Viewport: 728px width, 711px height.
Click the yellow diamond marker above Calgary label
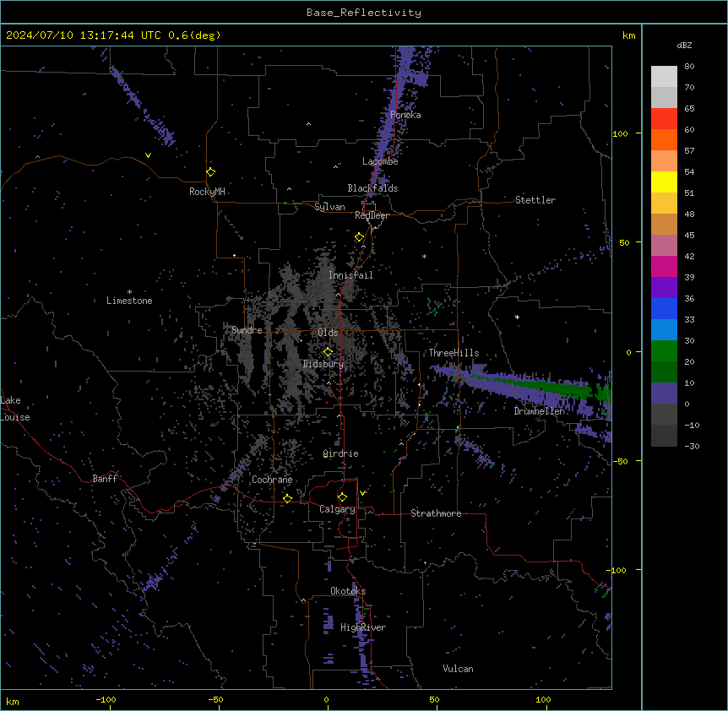343,497
